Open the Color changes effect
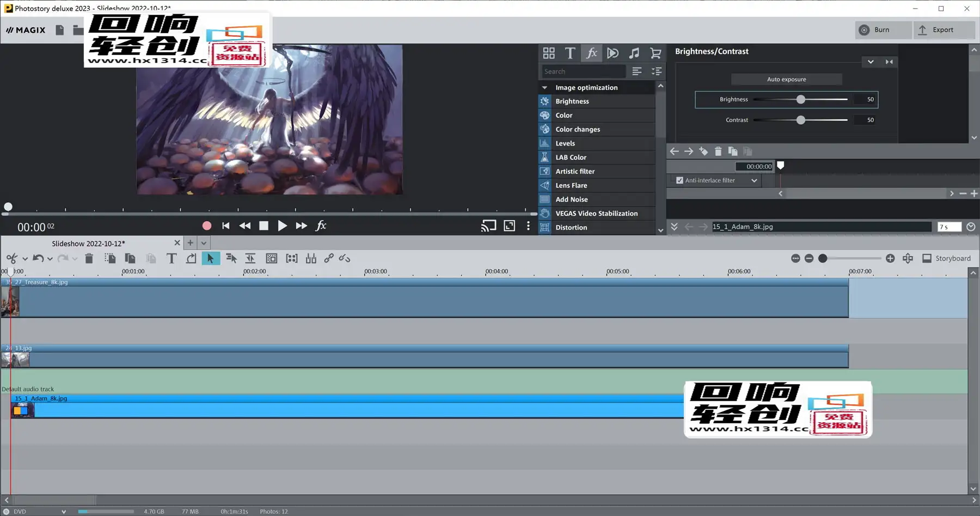The width and height of the screenshot is (980, 516). click(597, 129)
